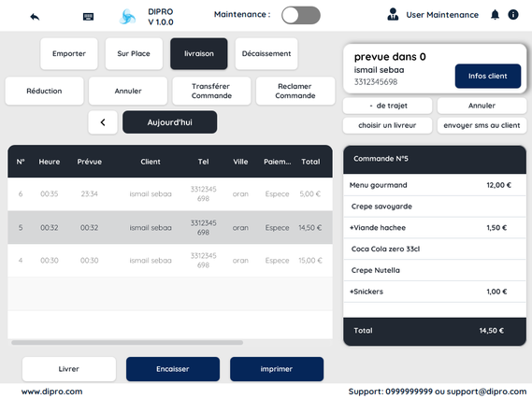This screenshot has height=399, width=532.
Task: Go to previous day with chevron
Action: pos(103,122)
